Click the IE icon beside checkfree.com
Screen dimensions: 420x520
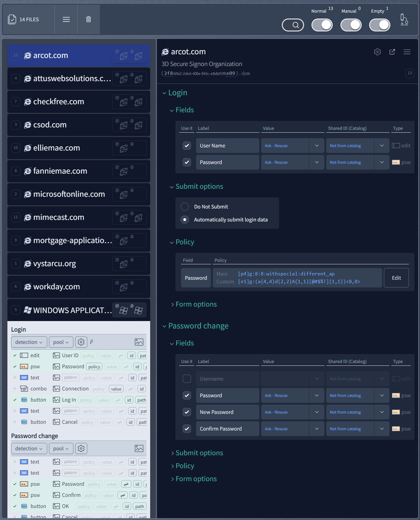[27, 102]
